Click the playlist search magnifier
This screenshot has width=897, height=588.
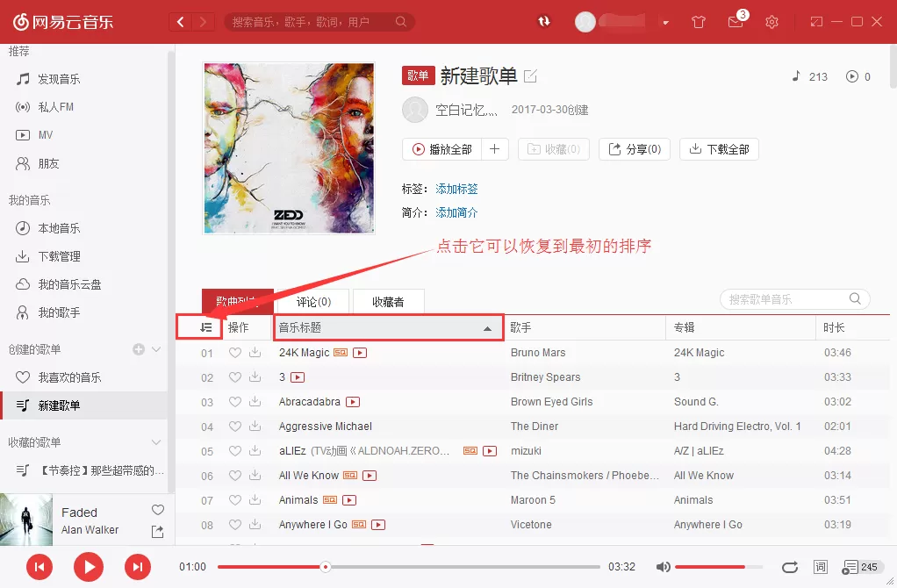pos(855,298)
